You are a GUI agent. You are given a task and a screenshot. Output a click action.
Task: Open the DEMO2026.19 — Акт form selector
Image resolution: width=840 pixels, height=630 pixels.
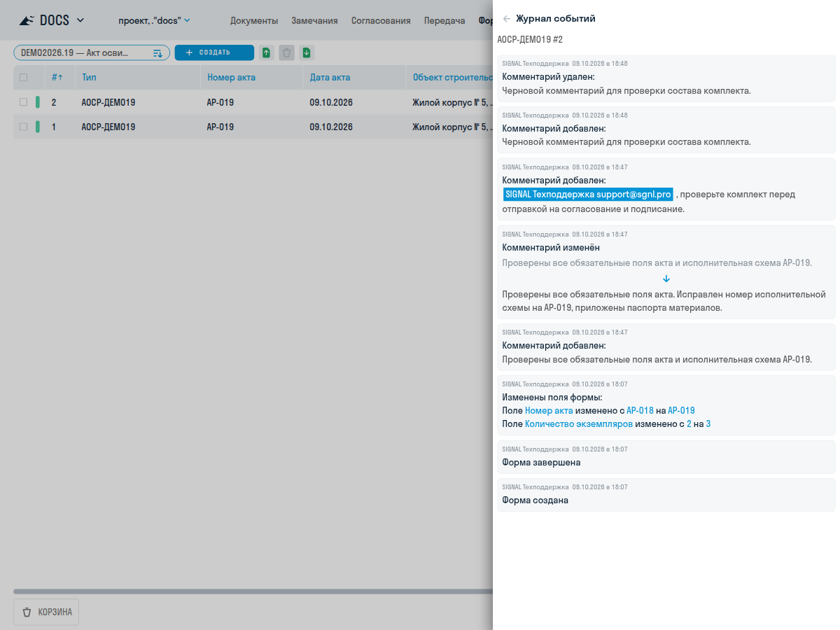pyautogui.click(x=92, y=52)
